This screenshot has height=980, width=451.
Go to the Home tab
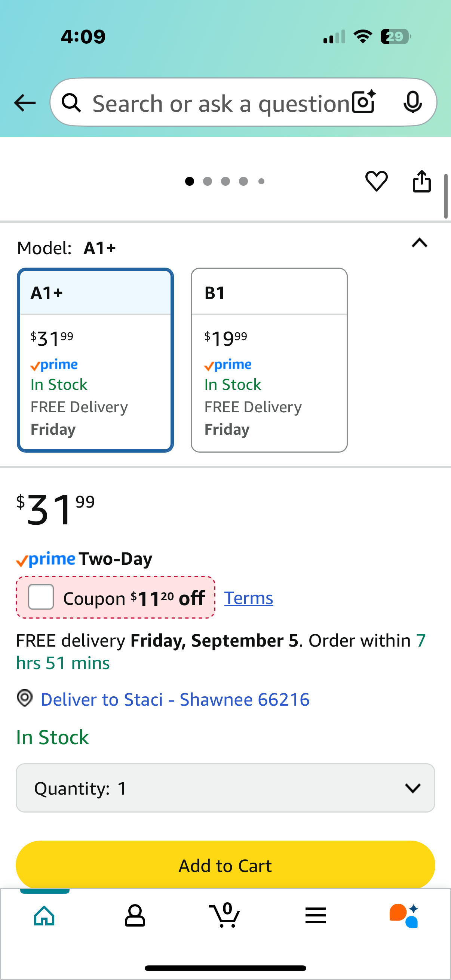[x=45, y=915]
